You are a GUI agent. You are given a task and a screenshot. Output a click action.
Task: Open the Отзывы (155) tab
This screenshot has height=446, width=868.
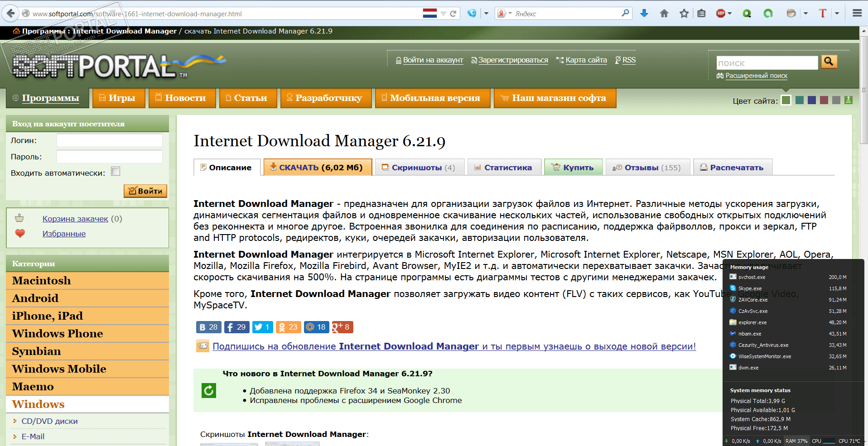(648, 167)
